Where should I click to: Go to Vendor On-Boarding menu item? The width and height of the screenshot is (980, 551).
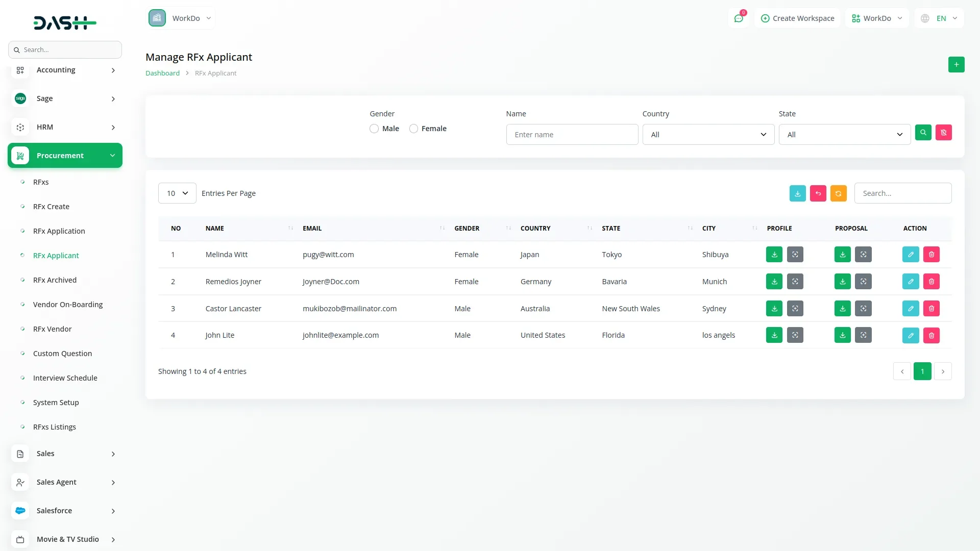[68, 305]
